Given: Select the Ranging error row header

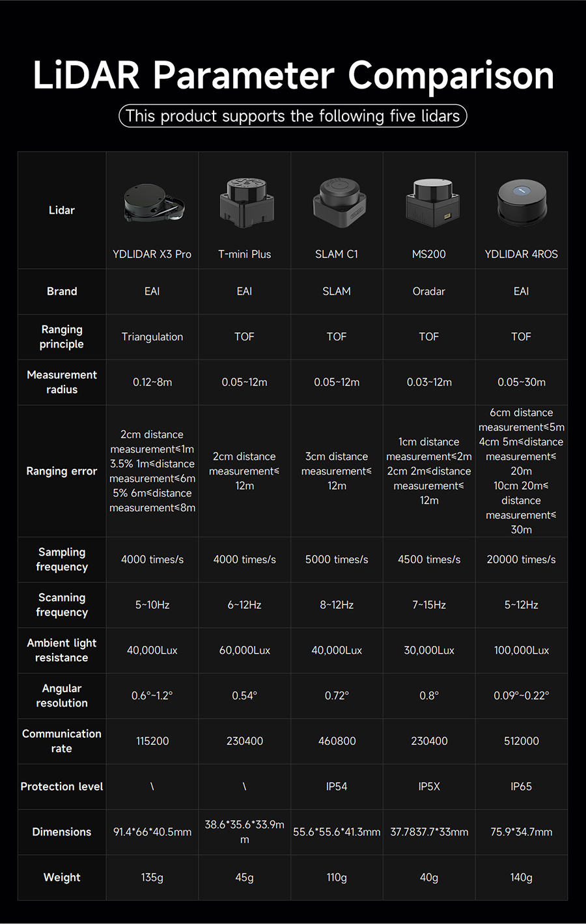Looking at the screenshot, I should pyautogui.click(x=62, y=471).
